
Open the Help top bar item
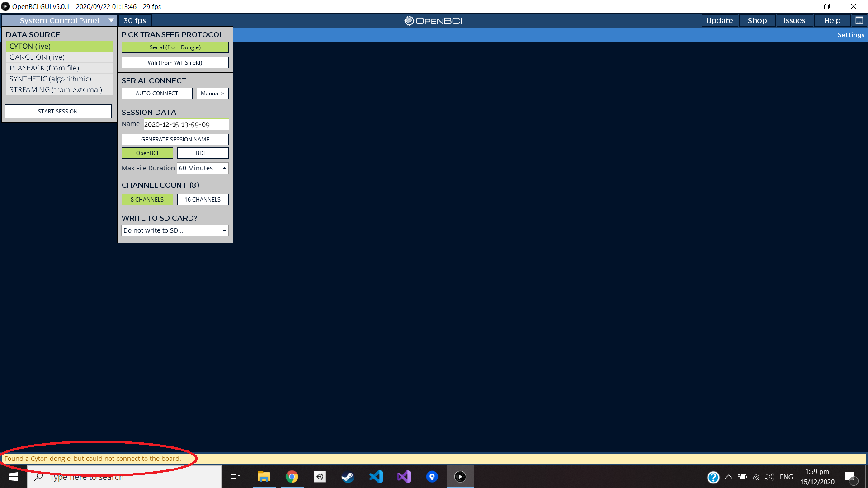pos(832,21)
